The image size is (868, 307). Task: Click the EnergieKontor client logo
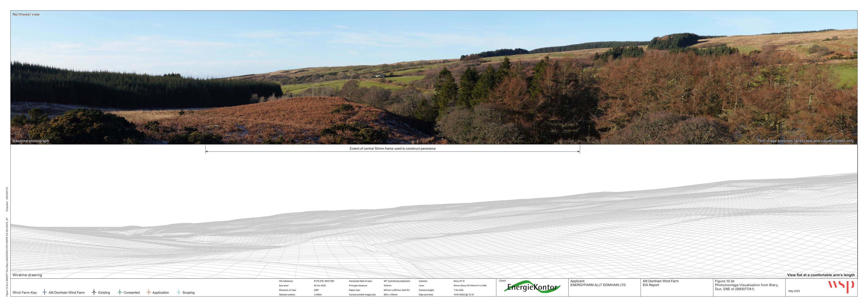[x=532, y=287]
